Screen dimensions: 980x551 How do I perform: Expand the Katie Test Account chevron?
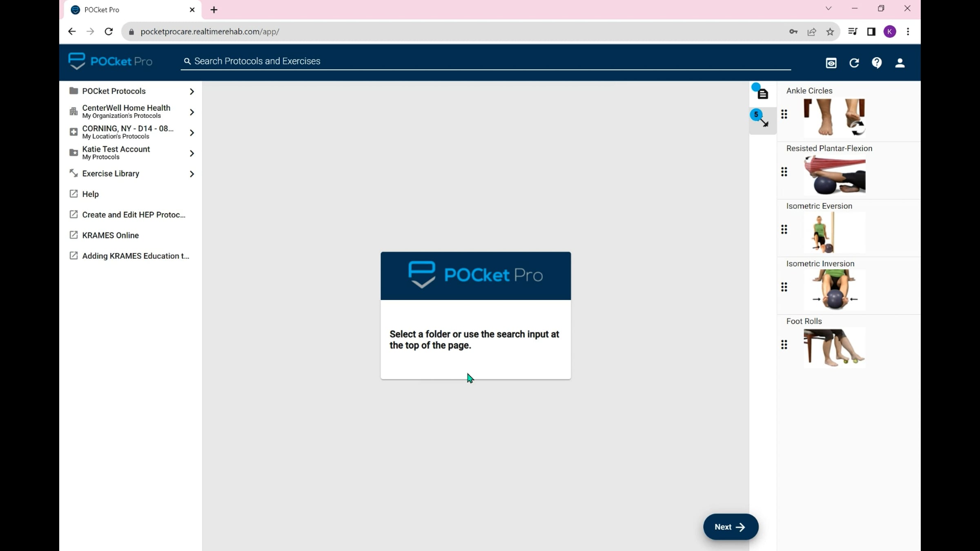192,153
